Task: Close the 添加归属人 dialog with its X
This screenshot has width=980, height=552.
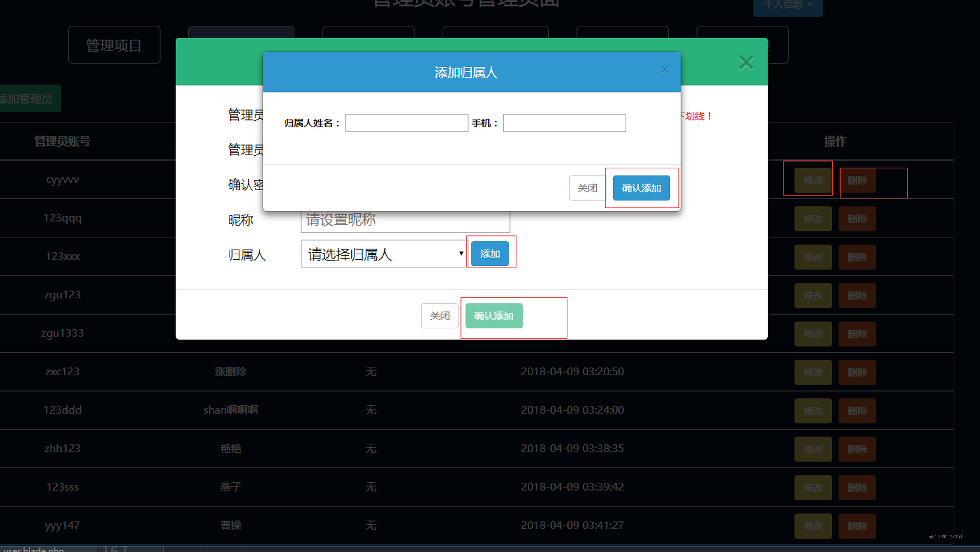Action: 664,70
